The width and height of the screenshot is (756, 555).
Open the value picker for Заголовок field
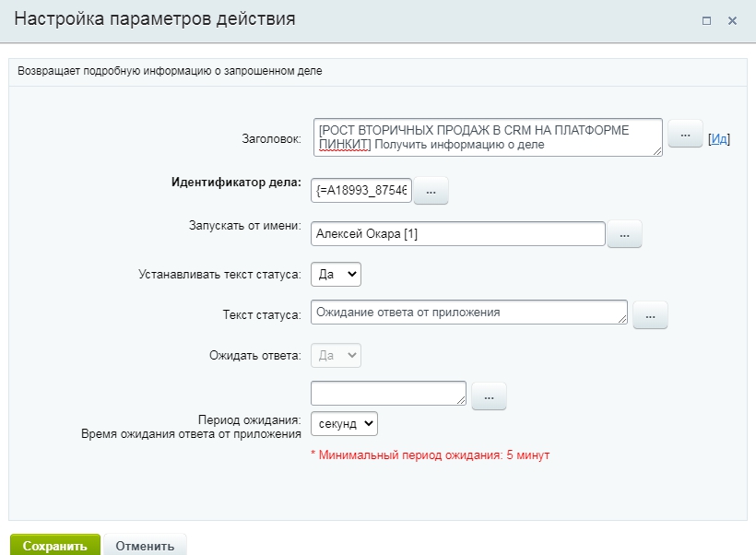(684, 135)
